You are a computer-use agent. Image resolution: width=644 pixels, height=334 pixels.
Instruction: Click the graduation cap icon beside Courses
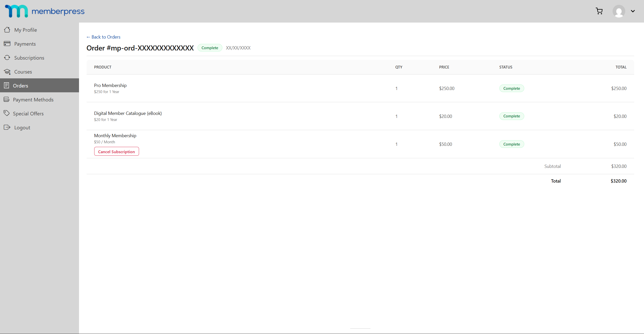click(x=7, y=72)
